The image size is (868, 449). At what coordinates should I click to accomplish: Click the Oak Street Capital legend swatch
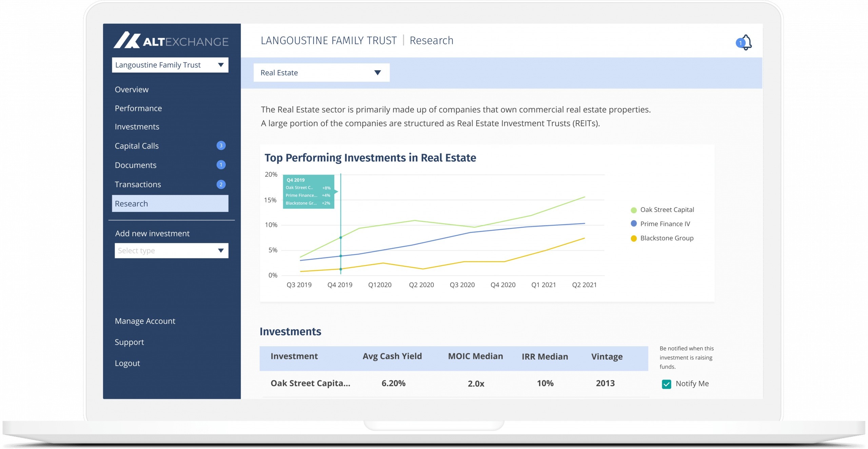634,210
